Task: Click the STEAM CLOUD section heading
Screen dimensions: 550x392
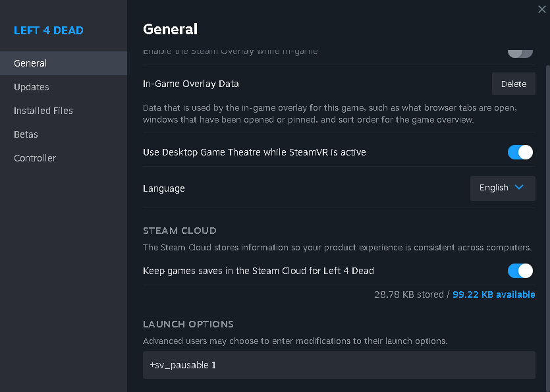Action: [180, 231]
